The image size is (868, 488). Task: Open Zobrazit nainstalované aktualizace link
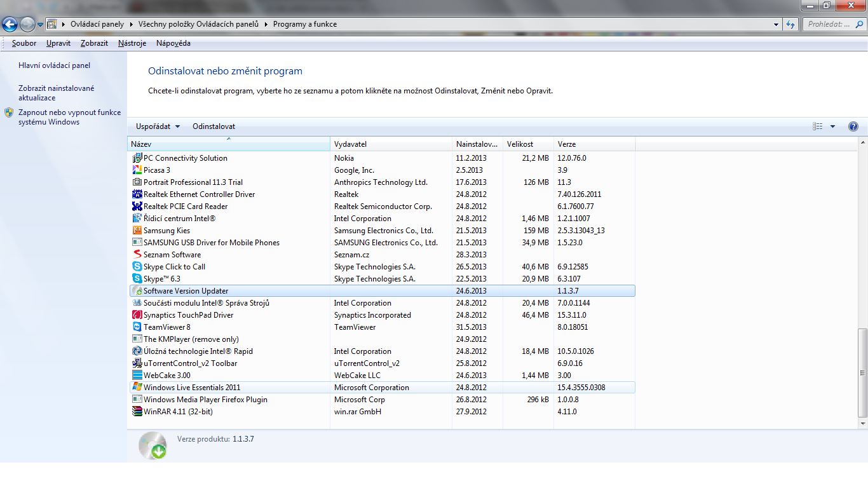tap(57, 93)
